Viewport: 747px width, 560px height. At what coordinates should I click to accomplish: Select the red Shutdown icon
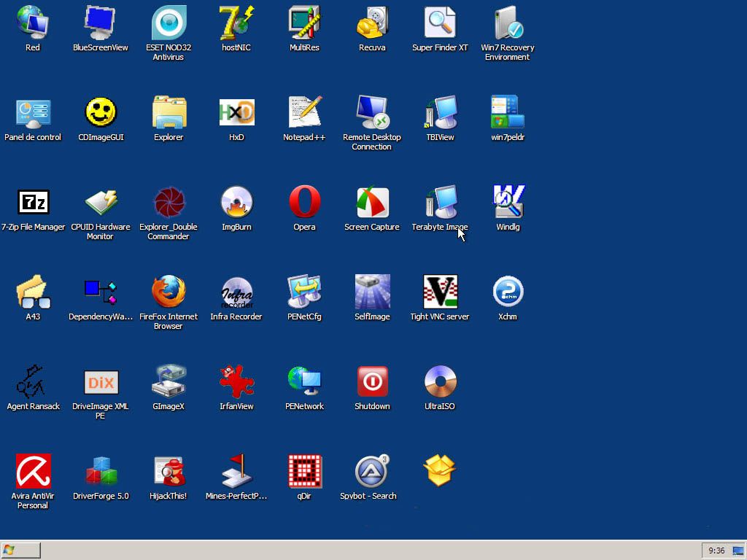pos(372,382)
